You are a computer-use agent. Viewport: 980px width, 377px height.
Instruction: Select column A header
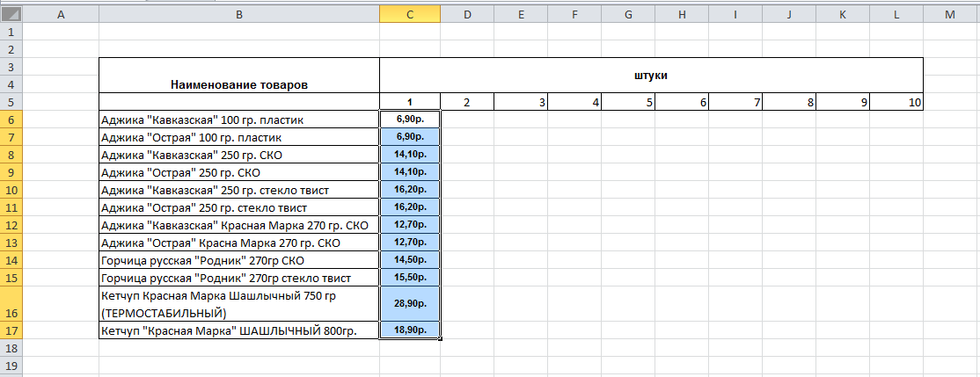point(61,14)
